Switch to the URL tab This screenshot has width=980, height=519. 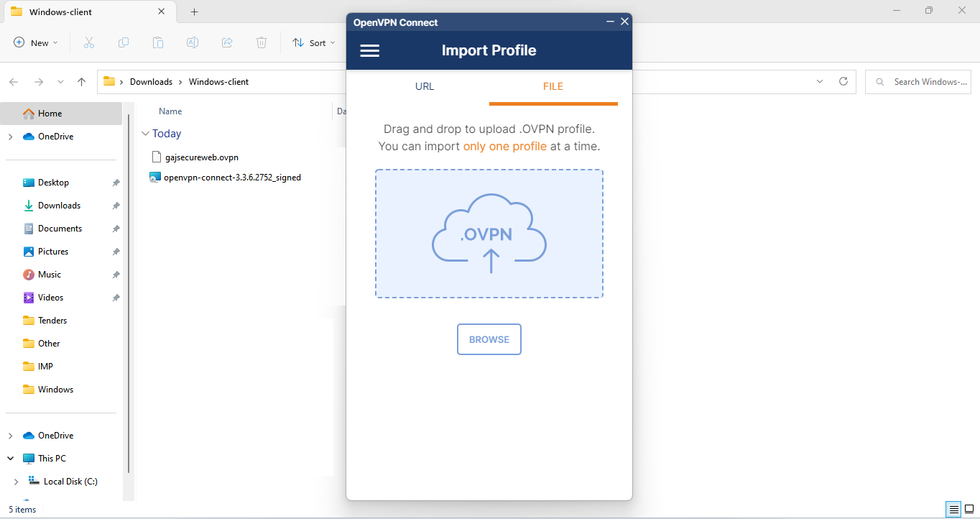tap(425, 86)
